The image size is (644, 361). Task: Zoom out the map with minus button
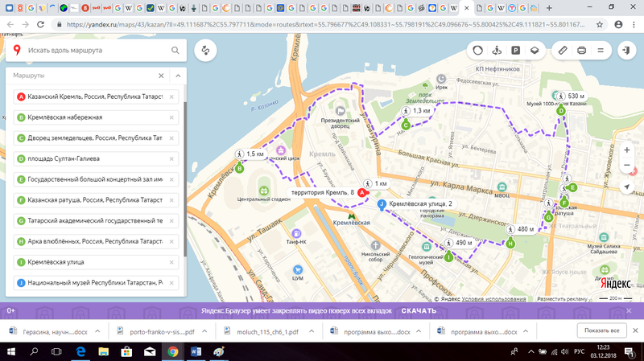tap(627, 166)
